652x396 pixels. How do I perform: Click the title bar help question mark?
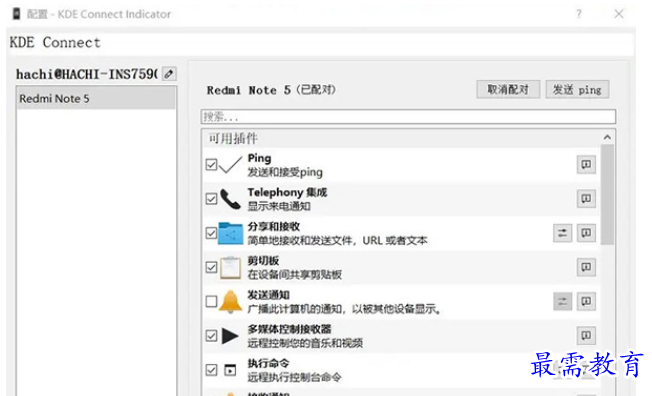coord(579,14)
